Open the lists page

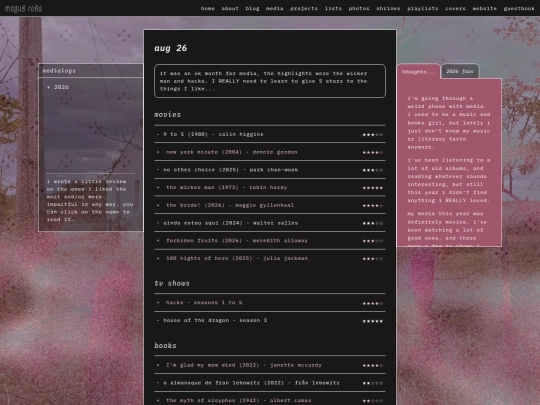(333, 8)
